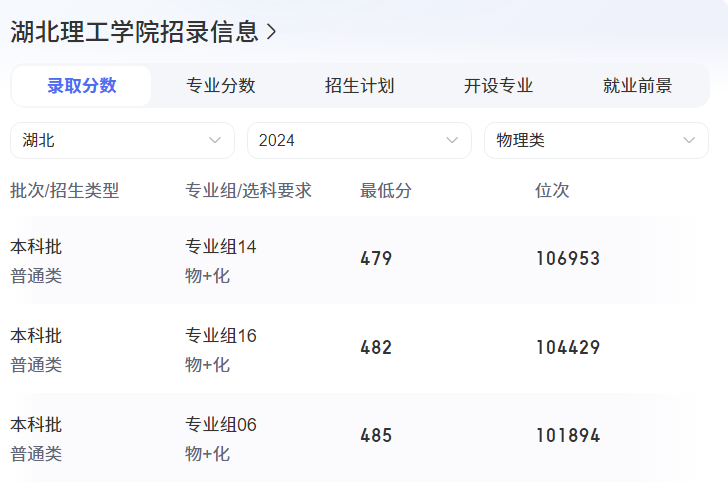Select the 专业组14 row label
The image size is (728, 498).
tap(221, 246)
